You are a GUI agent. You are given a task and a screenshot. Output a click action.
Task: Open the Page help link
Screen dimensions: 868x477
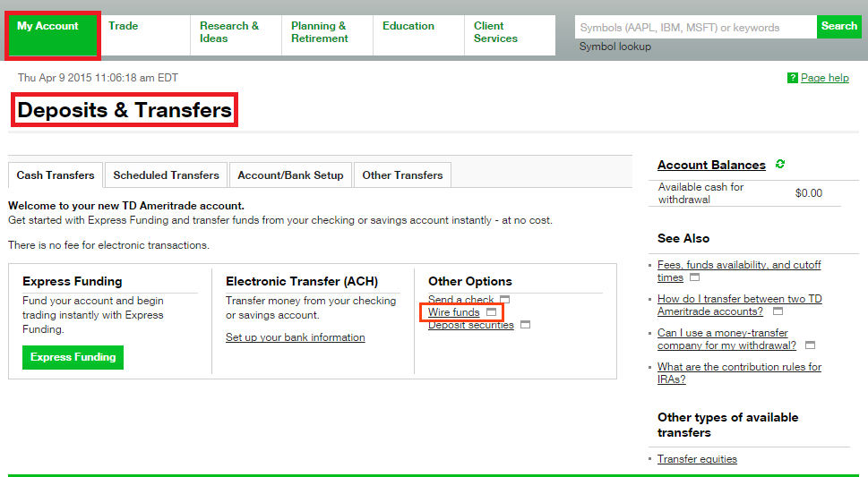click(825, 78)
